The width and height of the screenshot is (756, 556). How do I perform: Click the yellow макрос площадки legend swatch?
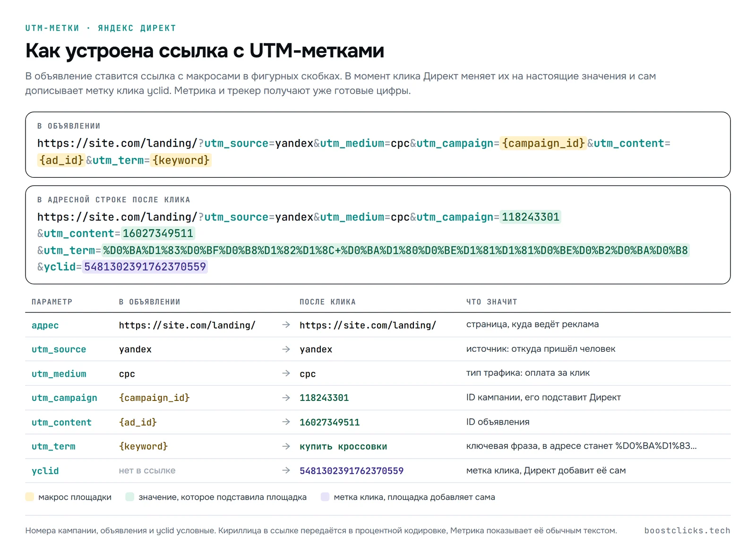(x=30, y=497)
